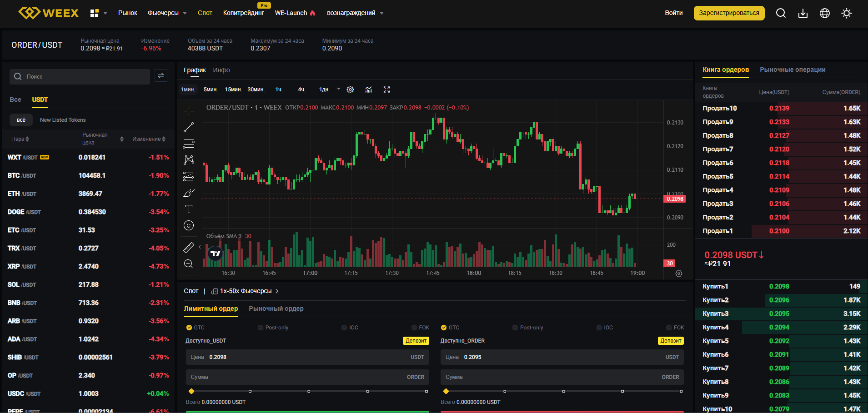Switch to Рыночный ордер tab
This screenshot has width=868, height=413.
tap(276, 309)
